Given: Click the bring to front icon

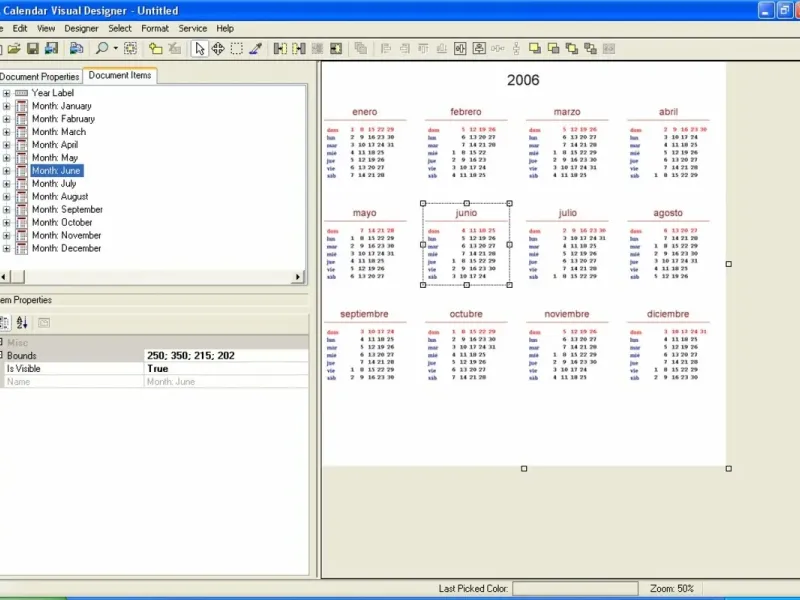Looking at the screenshot, I should coord(535,48).
